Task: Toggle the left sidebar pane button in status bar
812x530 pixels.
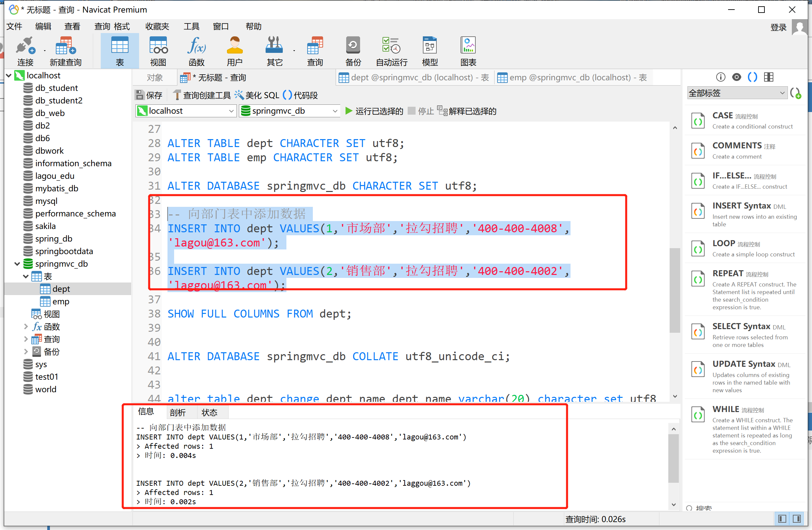Action: 782,519
